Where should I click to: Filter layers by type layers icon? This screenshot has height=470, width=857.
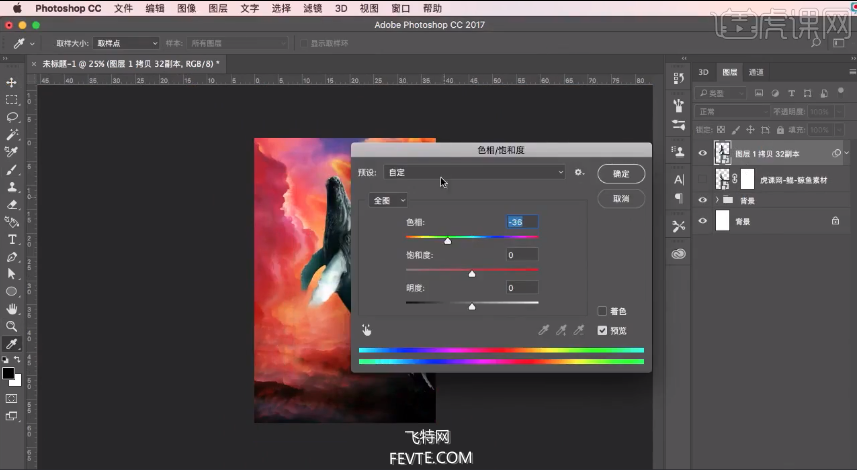(x=791, y=93)
